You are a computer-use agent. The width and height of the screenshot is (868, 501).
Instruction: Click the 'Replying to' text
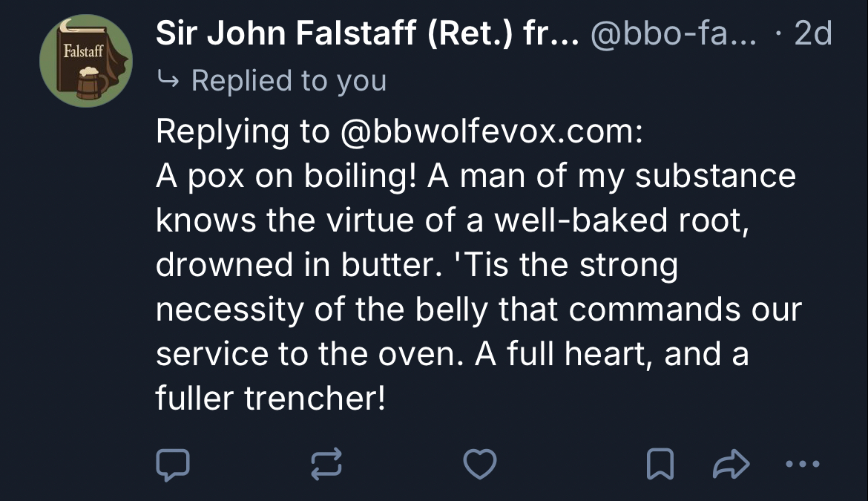pyautogui.click(x=242, y=131)
